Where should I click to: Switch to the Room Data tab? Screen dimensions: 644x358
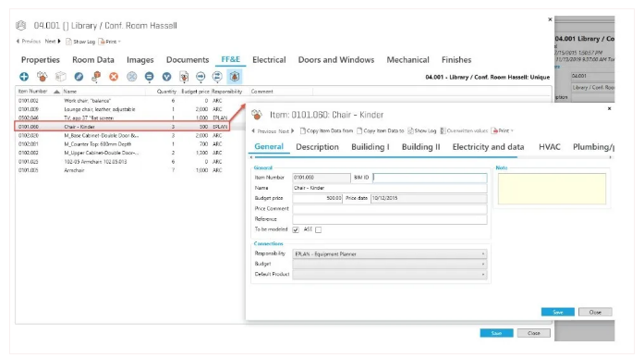[93, 60]
